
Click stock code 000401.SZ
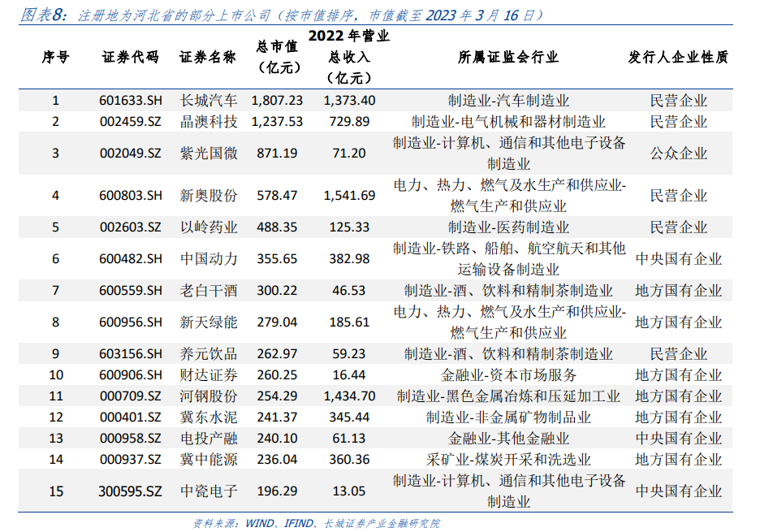point(131,417)
